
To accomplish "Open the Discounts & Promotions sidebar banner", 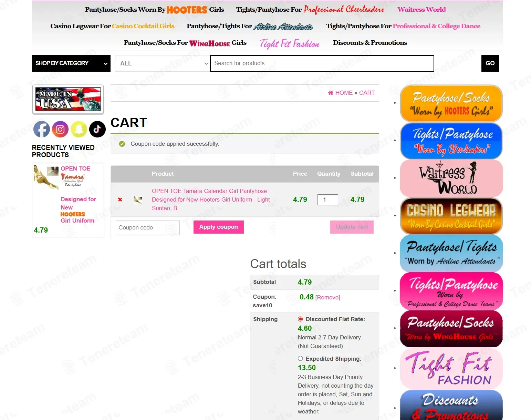I will point(451,405).
